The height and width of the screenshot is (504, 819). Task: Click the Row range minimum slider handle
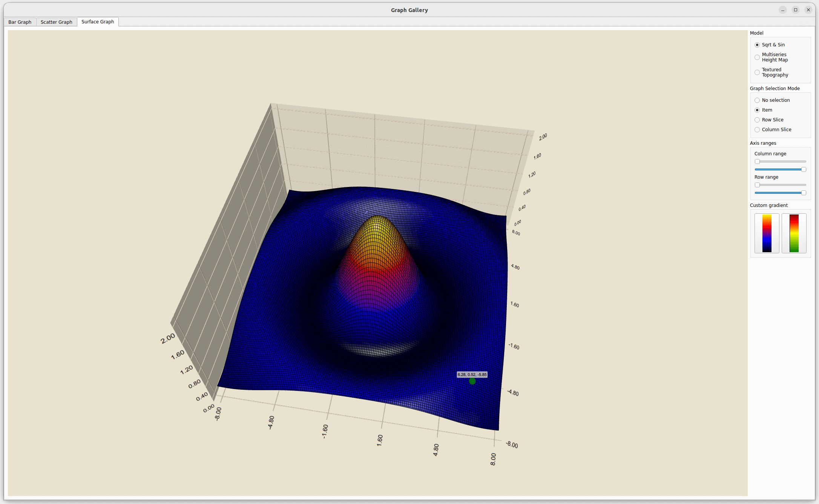[757, 185]
